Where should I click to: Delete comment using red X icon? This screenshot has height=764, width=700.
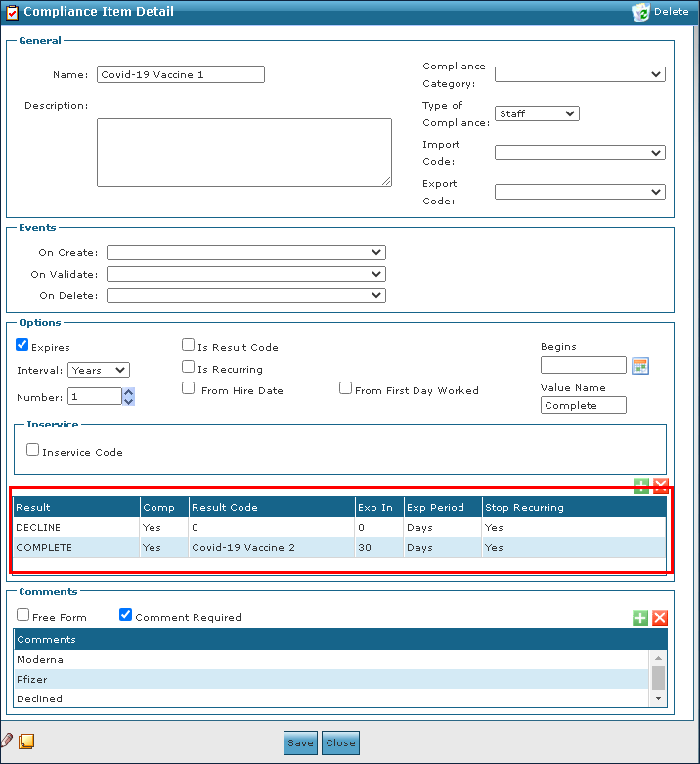click(x=660, y=617)
